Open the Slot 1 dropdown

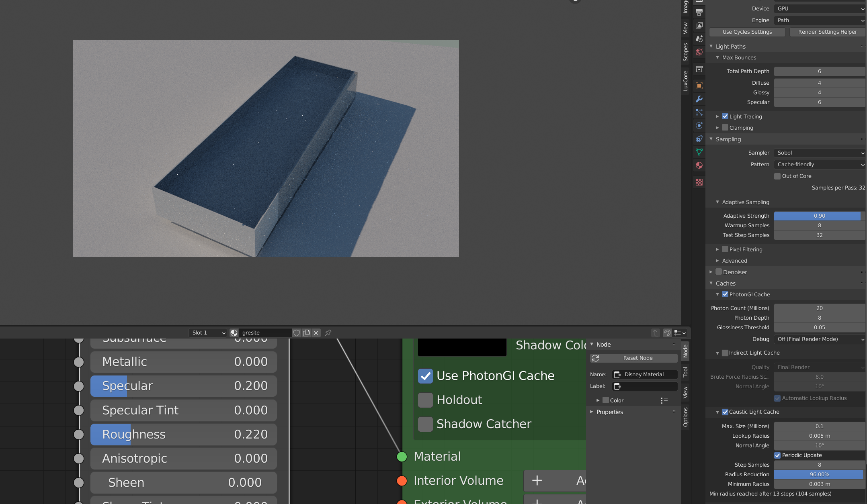tap(208, 333)
